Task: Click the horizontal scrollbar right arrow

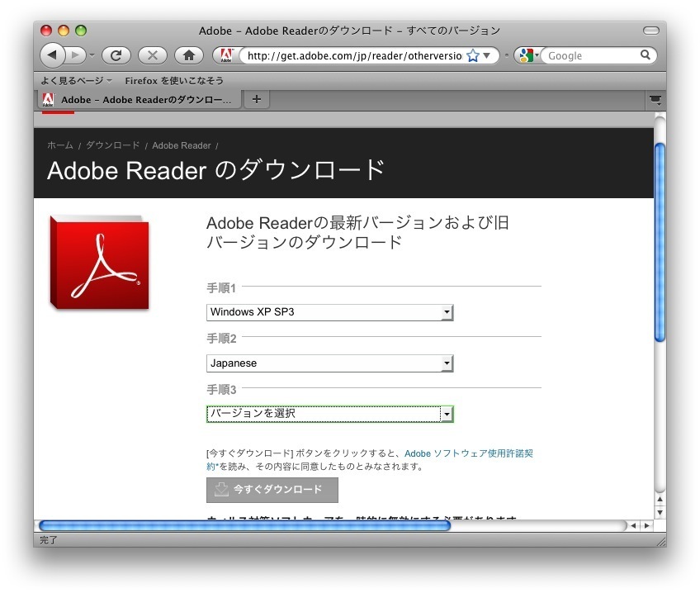Action: click(x=646, y=525)
